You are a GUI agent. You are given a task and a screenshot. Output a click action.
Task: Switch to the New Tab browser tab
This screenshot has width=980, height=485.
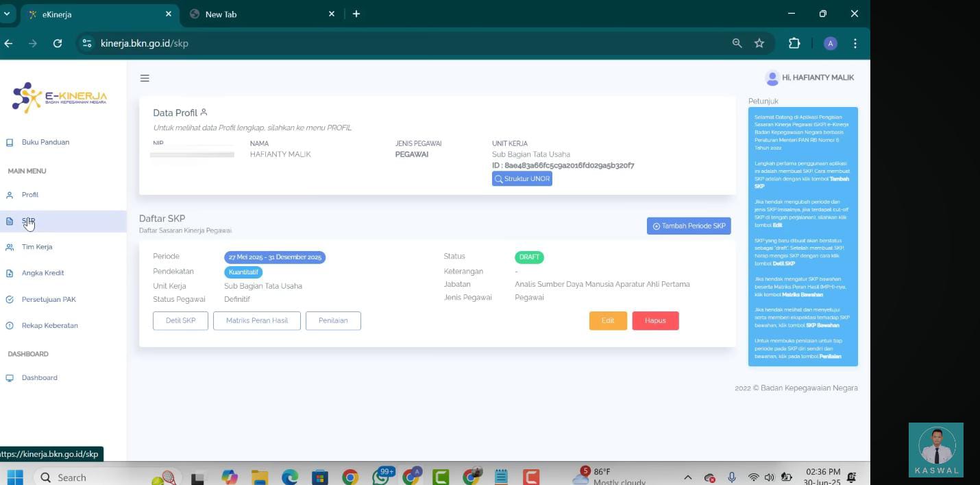click(262, 14)
